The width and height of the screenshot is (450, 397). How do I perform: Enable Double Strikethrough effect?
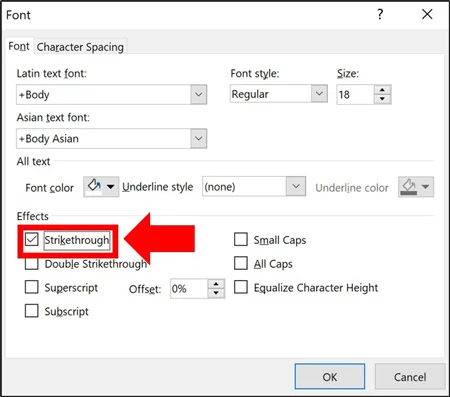pos(32,264)
